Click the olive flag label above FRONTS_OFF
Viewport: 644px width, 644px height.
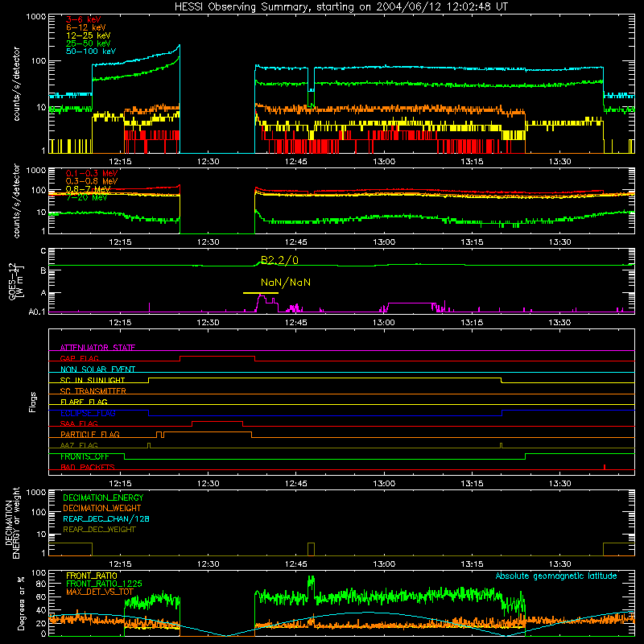79,445
